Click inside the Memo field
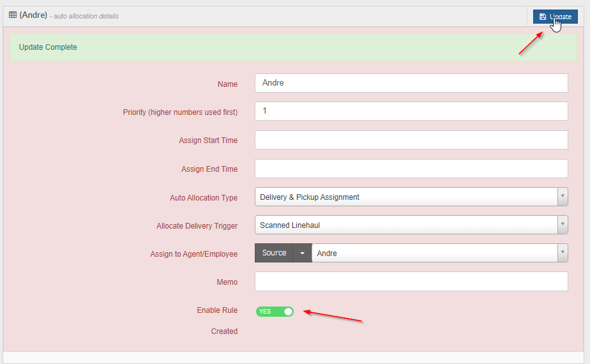 pos(411,282)
